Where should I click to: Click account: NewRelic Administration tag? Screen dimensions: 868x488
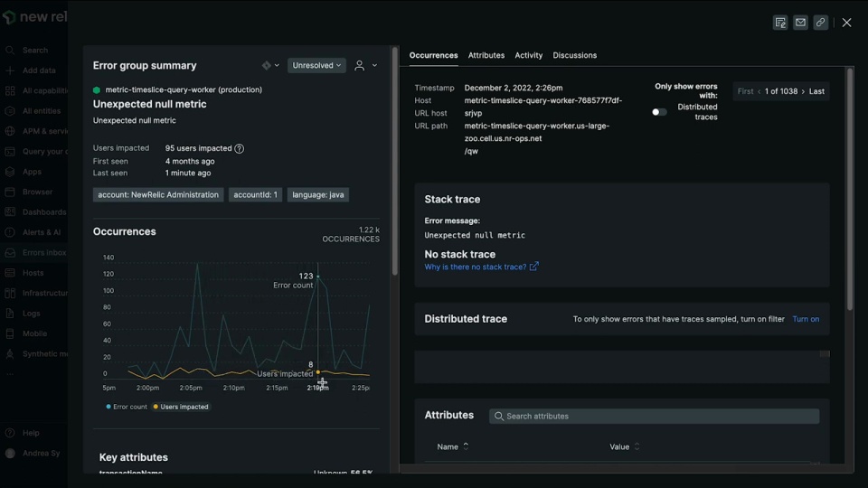pyautogui.click(x=158, y=195)
